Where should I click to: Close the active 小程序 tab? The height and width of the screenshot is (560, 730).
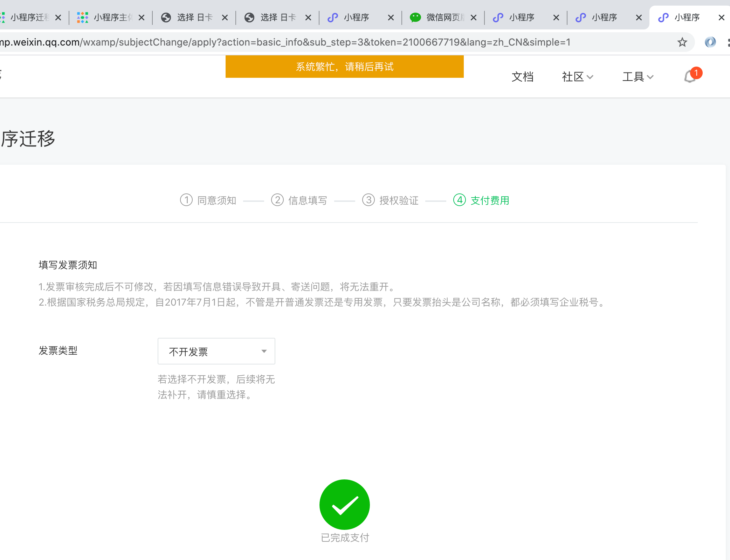[x=721, y=18]
